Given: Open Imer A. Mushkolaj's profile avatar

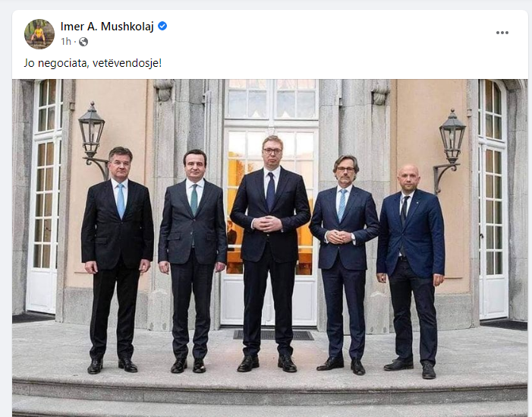Looking at the screenshot, I should [x=39, y=34].
